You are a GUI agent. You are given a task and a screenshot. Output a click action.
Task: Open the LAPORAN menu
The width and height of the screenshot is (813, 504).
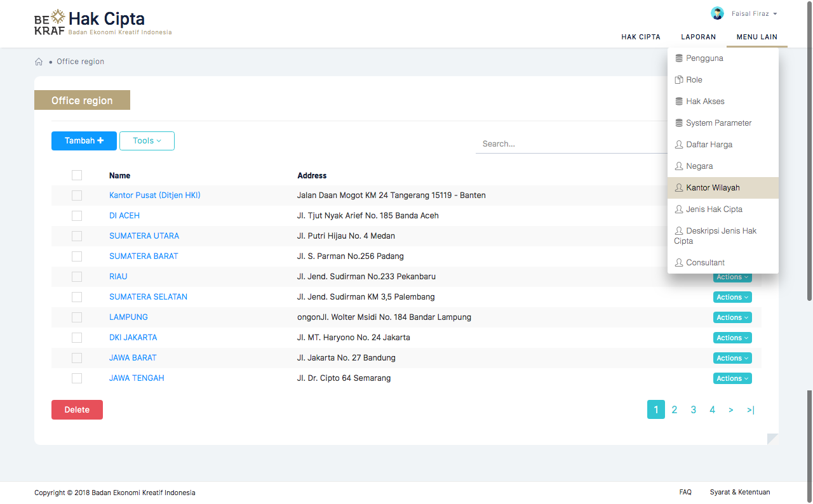point(698,37)
